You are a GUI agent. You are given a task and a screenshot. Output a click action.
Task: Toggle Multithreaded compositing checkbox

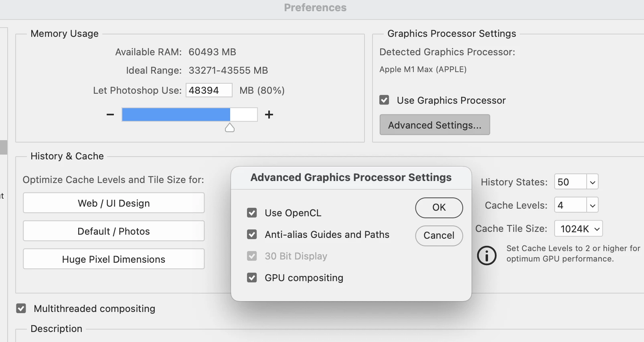[21, 308]
